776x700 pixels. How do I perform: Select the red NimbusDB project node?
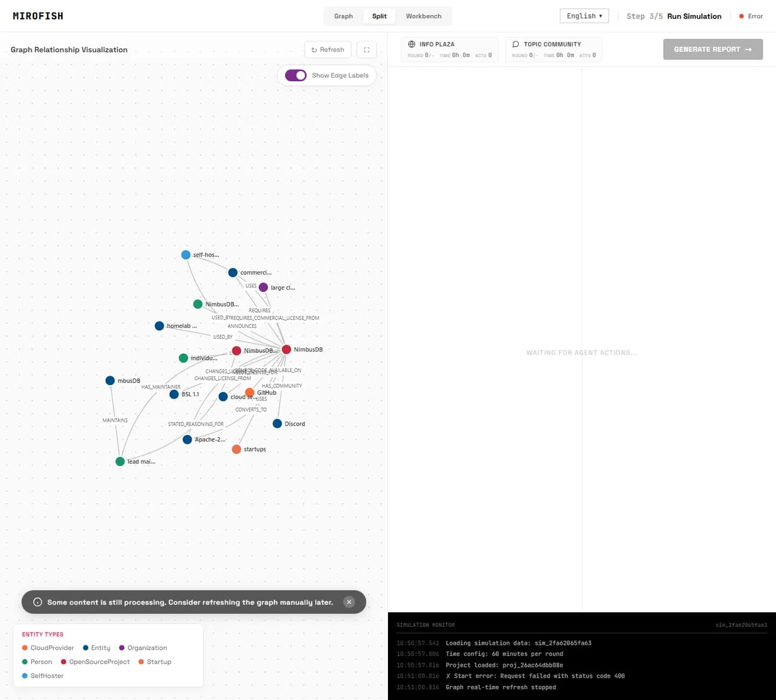[x=286, y=349]
